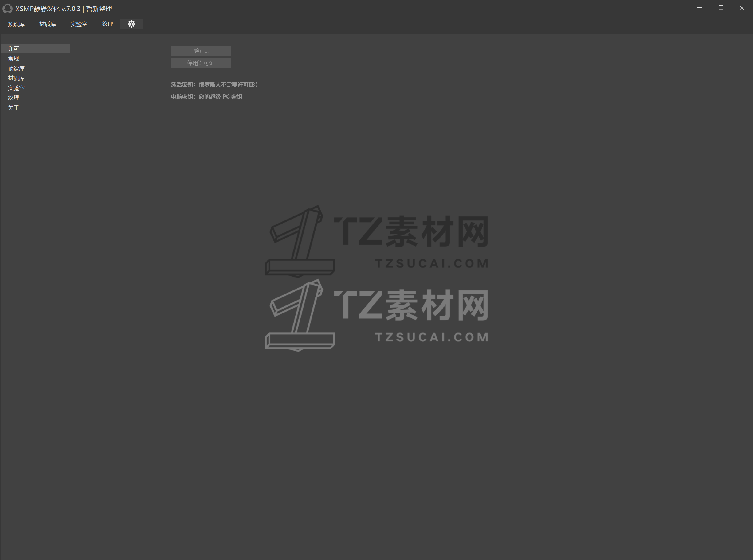Select 常规 in the settings sidebar
Viewport: 753px width, 560px height.
point(35,58)
